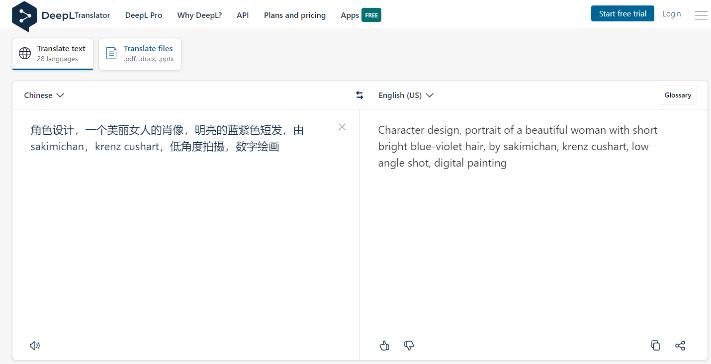Open the Chinese source language dropdown
711x364 pixels.
click(x=44, y=95)
